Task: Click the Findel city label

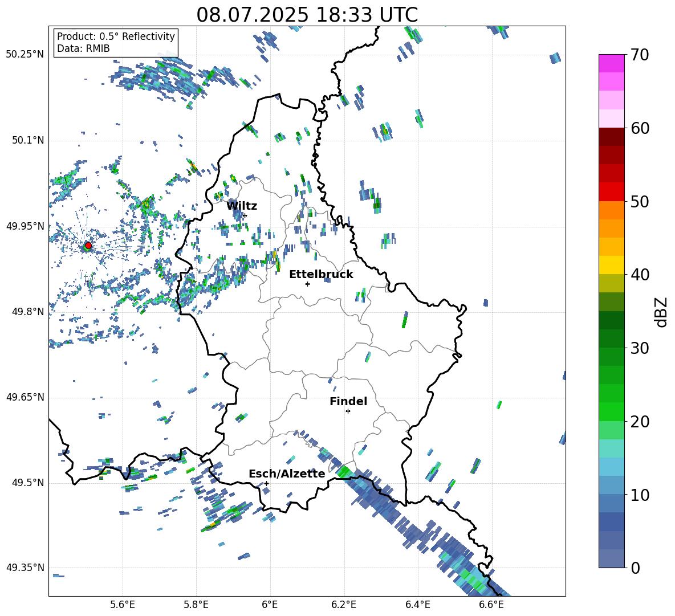Action: coord(348,401)
